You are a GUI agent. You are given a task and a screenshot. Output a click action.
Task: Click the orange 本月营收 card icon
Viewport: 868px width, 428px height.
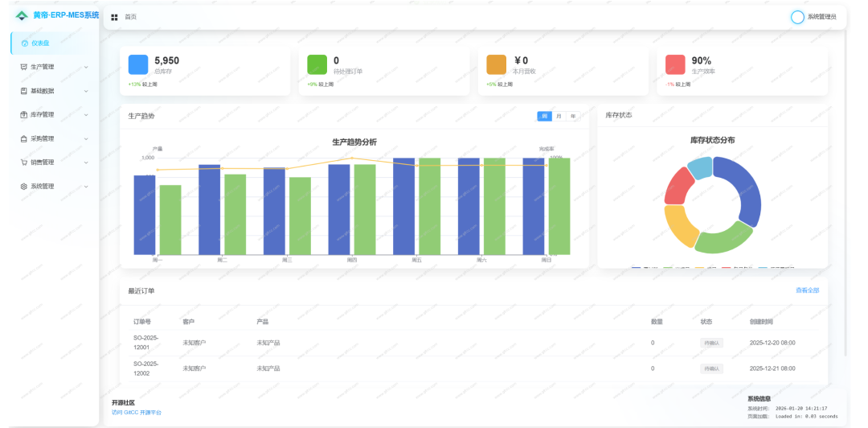pyautogui.click(x=497, y=64)
